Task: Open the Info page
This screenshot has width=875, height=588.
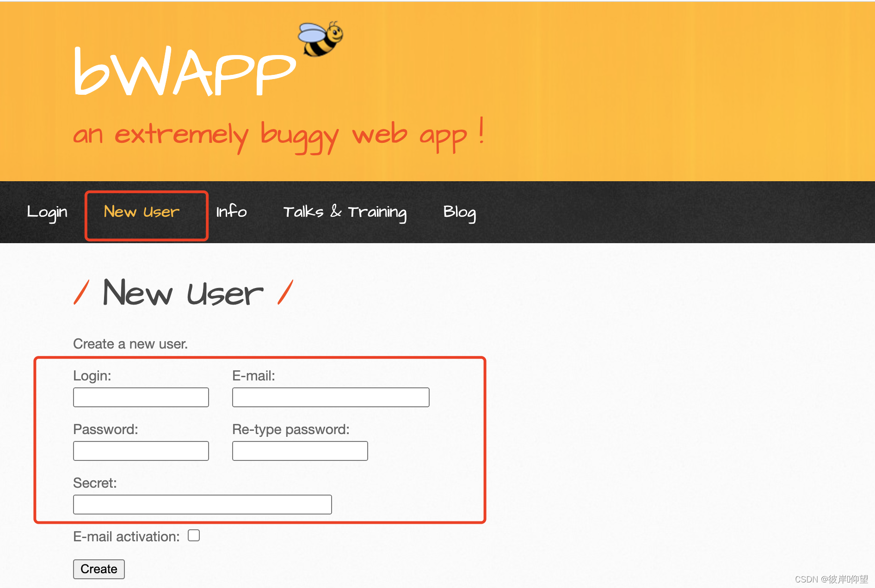Action: pos(231,212)
